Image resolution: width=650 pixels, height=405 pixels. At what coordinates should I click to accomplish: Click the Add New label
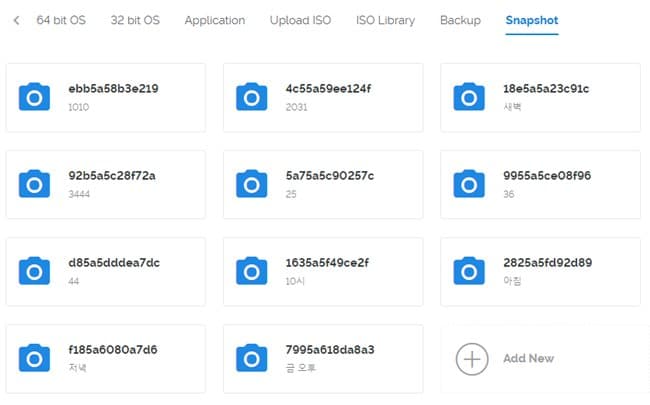pos(528,358)
